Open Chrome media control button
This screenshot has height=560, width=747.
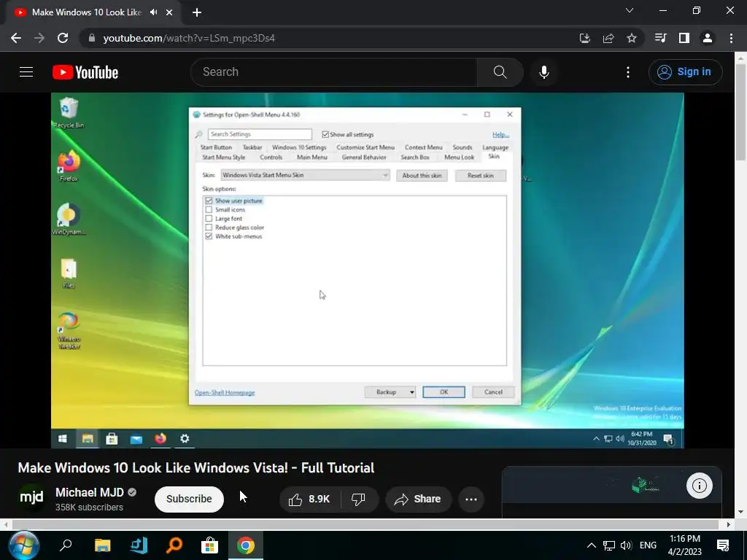click(x=660, y=38)
